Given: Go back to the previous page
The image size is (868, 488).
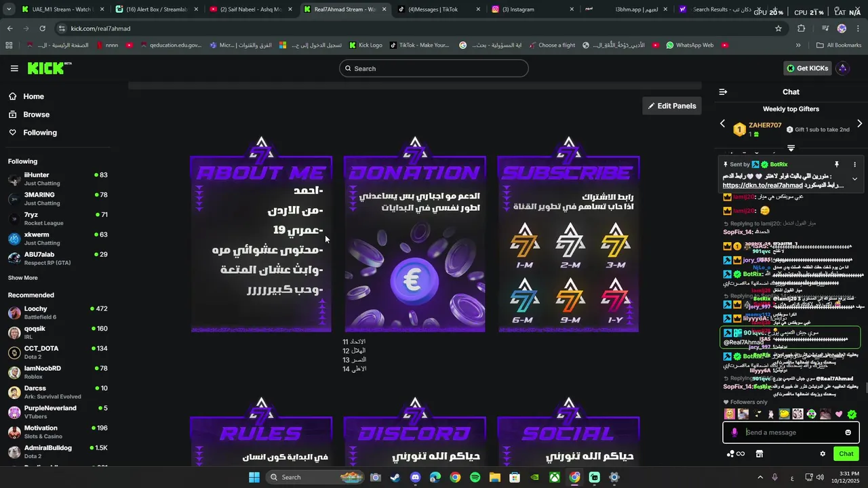Looking at the screenshot, I should tap(9, 28).
